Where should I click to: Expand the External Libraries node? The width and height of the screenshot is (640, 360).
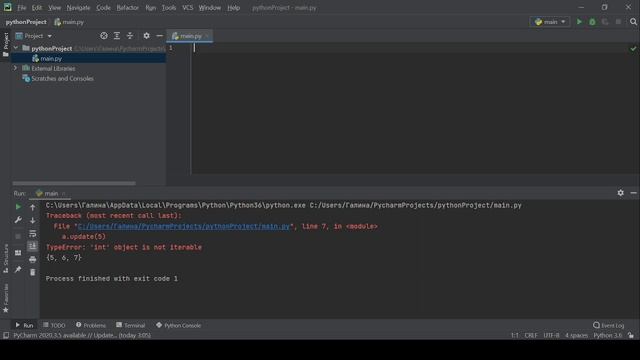coord(16,68)
